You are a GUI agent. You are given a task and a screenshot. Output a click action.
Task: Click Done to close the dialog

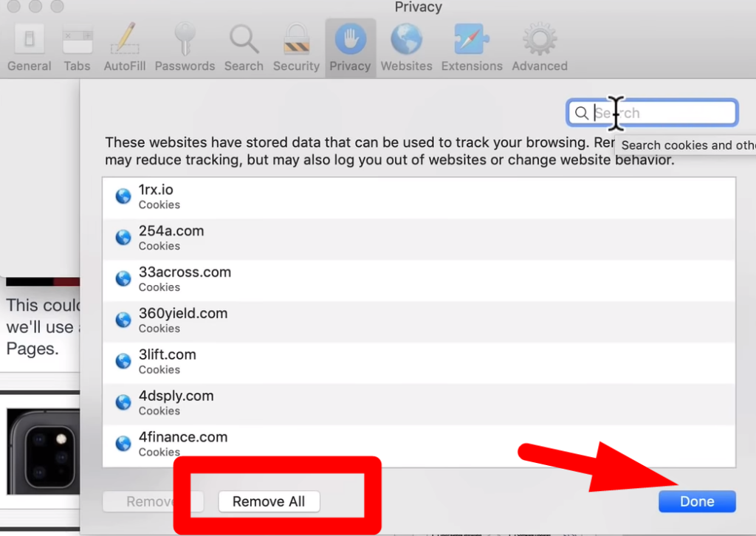pyautogui.click(x=696, y=501)
